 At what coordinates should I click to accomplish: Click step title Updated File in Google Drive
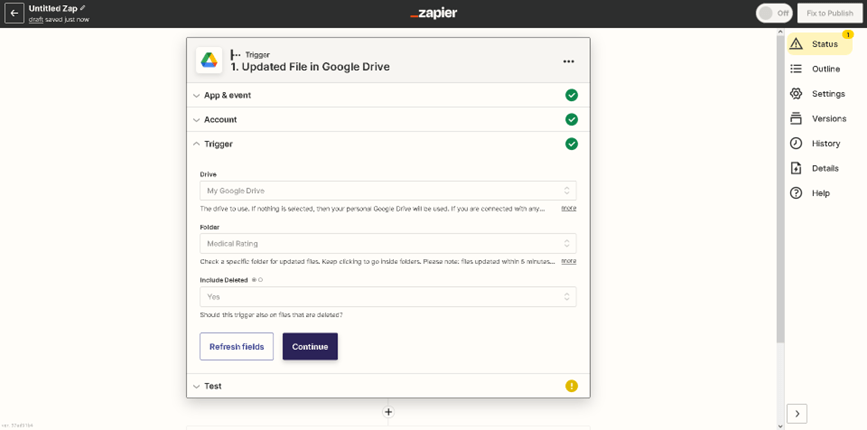pyautogui.click(x=310, y=67)
